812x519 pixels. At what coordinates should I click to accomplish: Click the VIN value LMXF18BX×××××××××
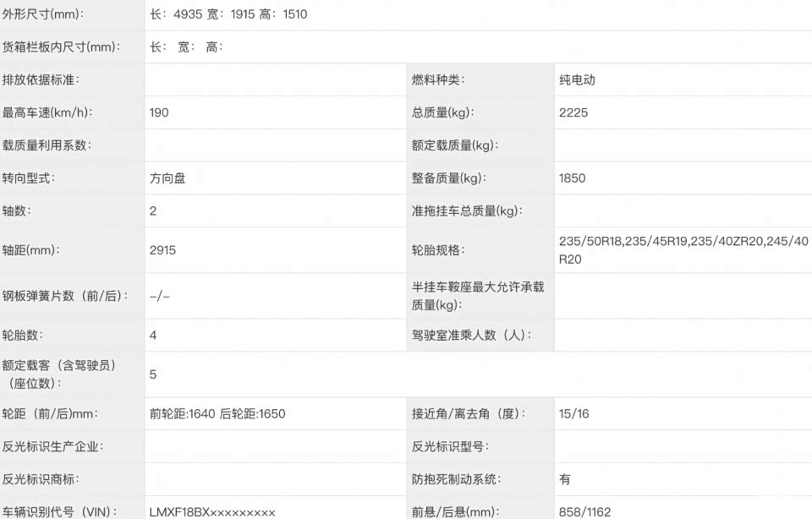(212, 512)
